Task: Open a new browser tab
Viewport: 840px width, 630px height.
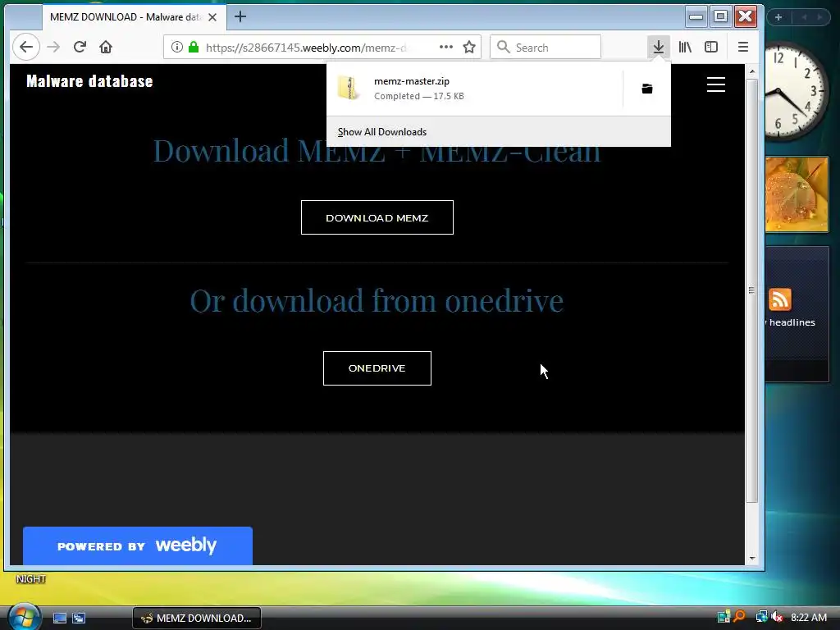Action: (240, 16)
